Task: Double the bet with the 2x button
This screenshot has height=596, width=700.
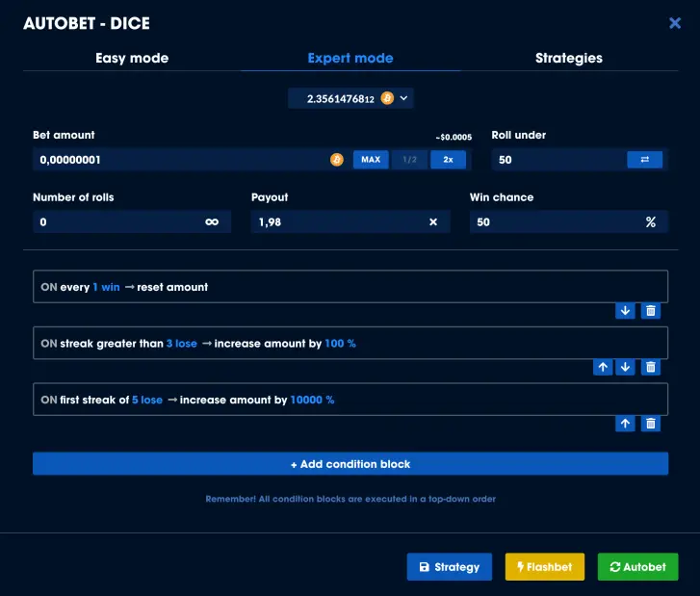Action: [449, 160]
